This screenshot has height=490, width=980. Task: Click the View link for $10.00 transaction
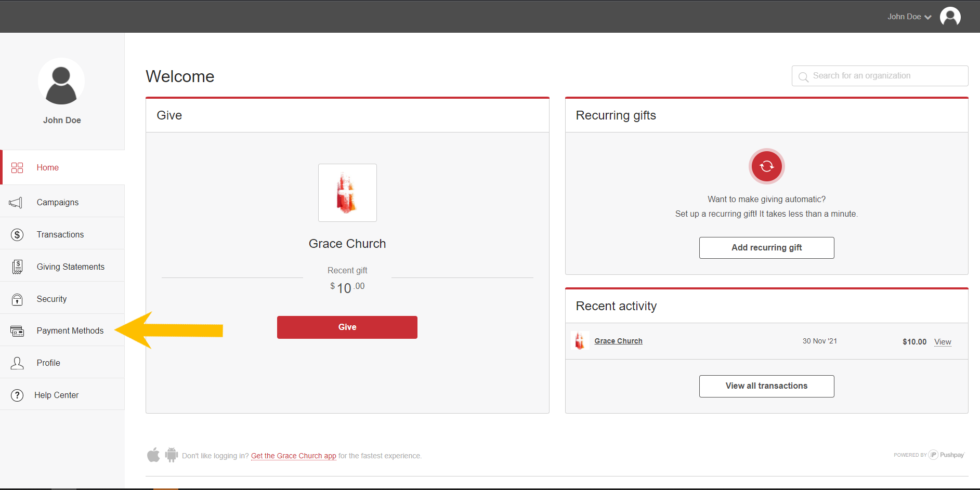coord(943,342)
